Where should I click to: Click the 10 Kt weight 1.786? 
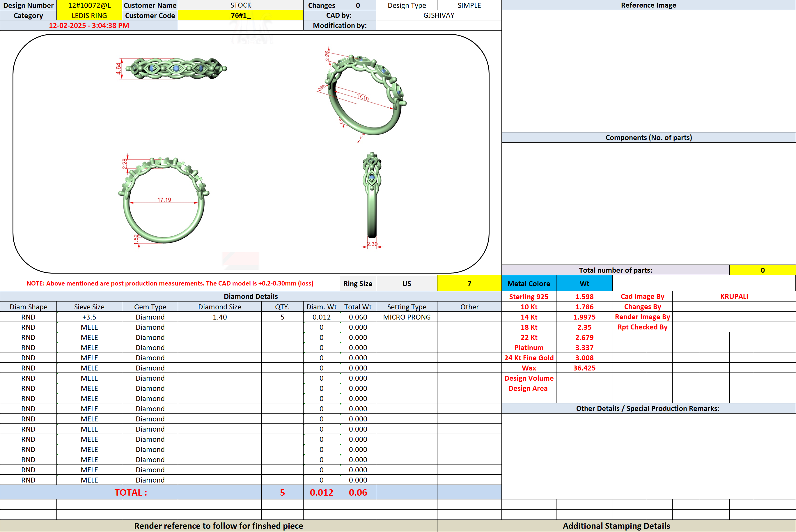pos(584,307)
